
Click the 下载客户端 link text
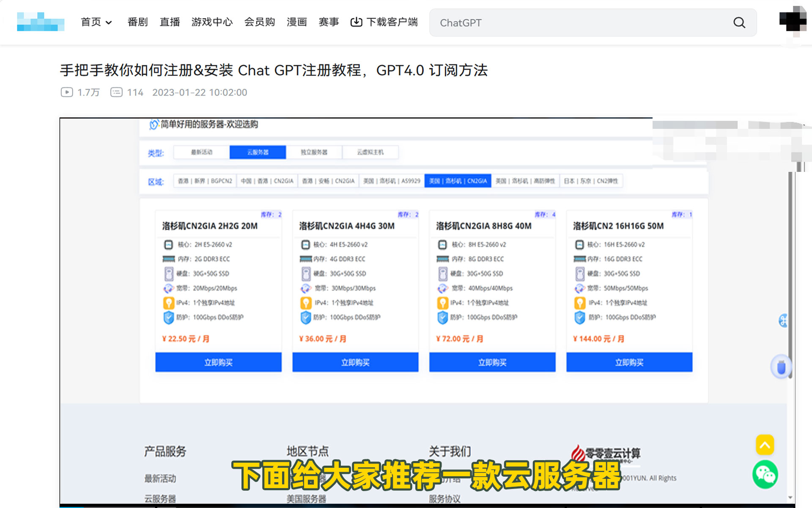coord(392,22)
